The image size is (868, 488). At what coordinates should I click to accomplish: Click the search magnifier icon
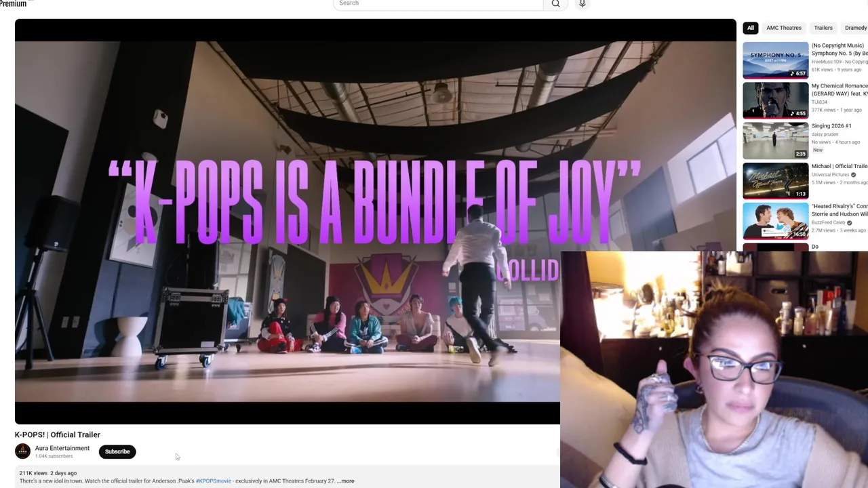(x=555, y=3)
